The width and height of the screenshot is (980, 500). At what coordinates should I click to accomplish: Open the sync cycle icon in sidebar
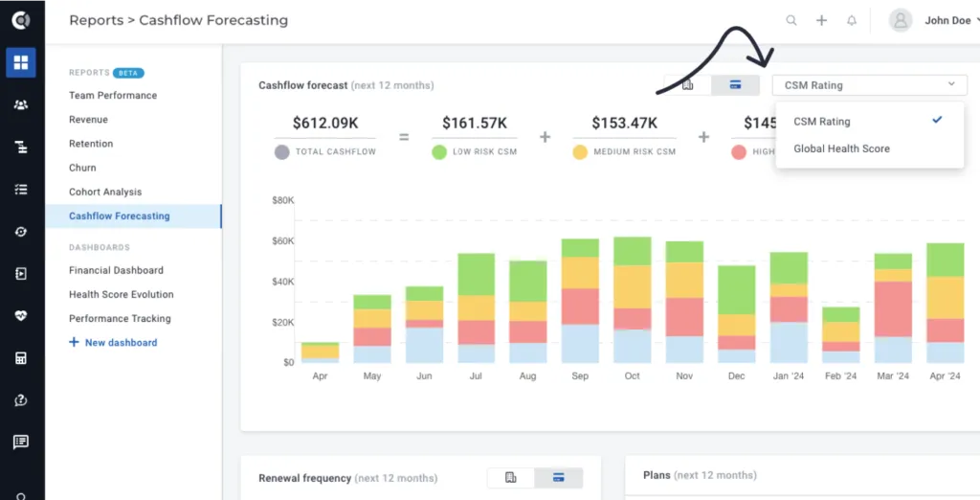point(21,232)
